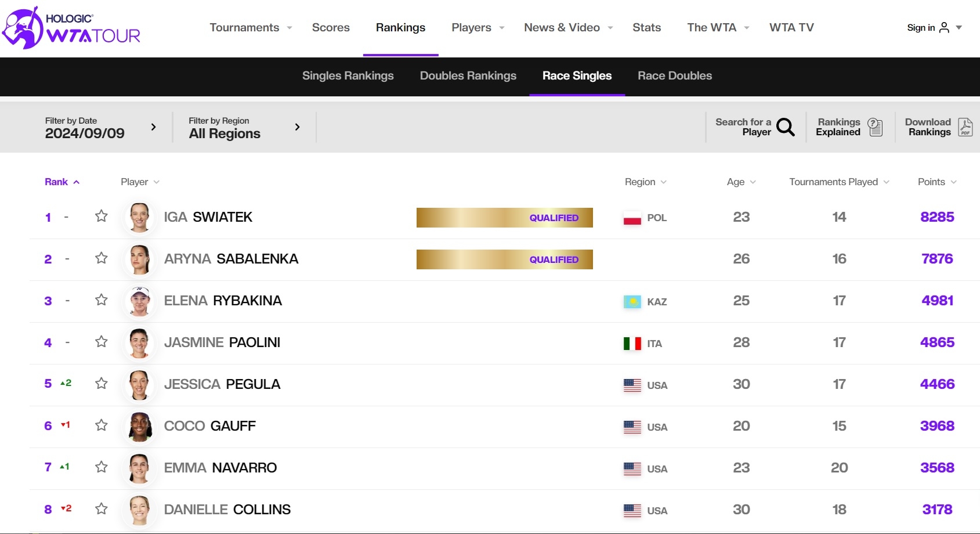Favorite Danielle Collins with star icon

(x=102, y=508)
